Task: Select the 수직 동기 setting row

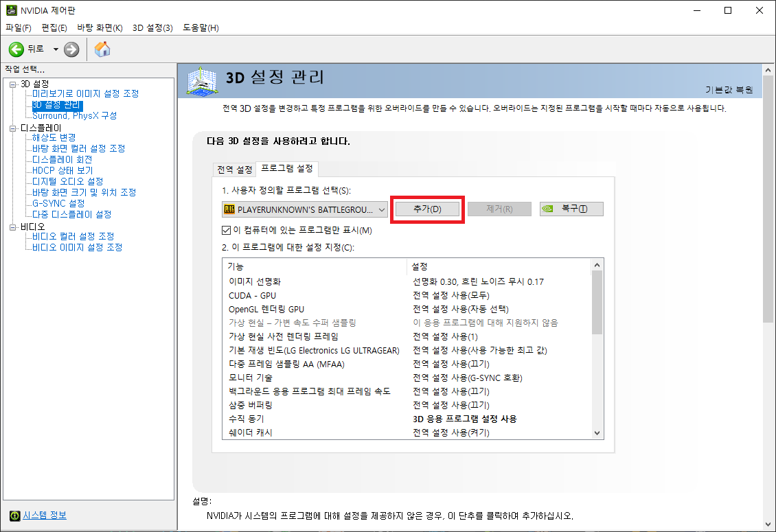Action: [407, 419]
